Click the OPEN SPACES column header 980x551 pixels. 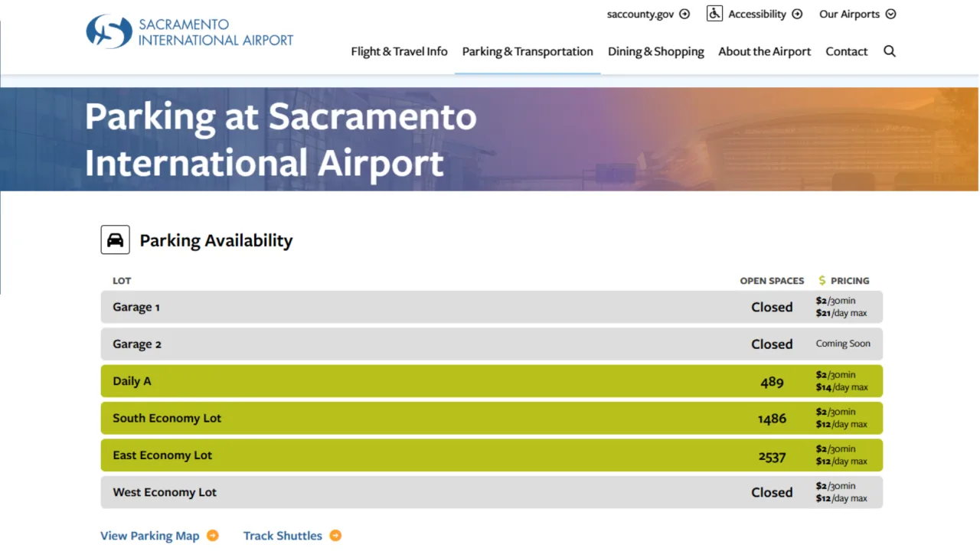(x=772, y=281)
